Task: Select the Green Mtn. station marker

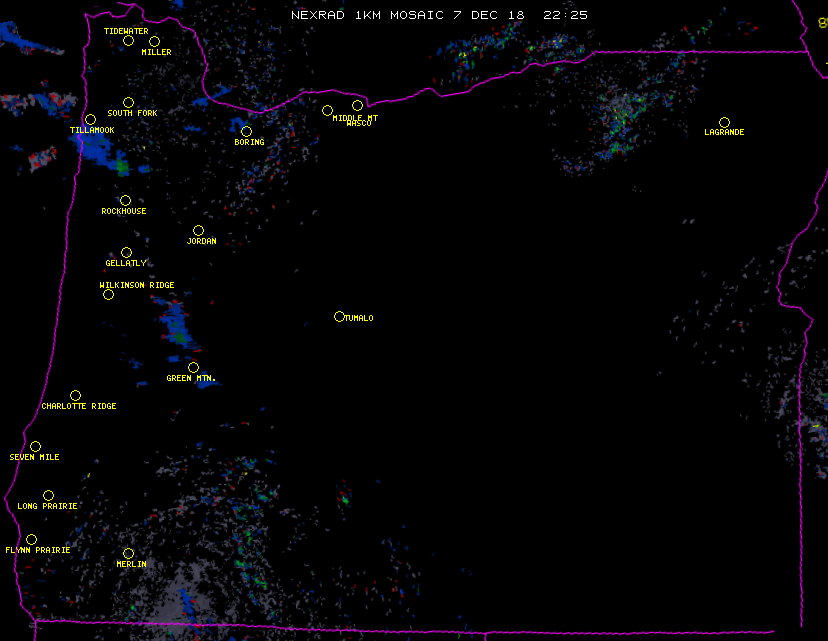Action: (193, 367)
